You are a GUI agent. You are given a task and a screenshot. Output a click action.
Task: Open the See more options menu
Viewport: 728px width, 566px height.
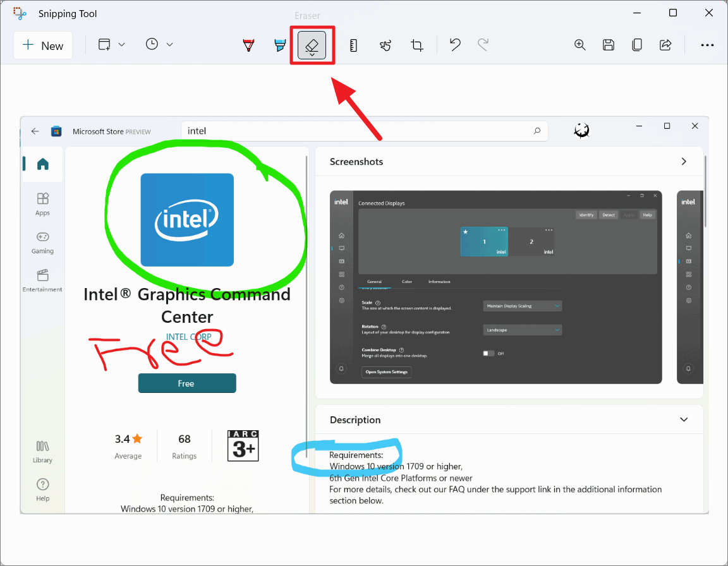(707, 45)
